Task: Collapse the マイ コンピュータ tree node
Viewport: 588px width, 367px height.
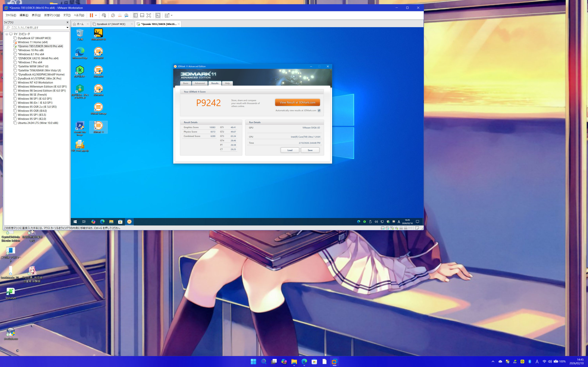Action: tap(7, 34)
